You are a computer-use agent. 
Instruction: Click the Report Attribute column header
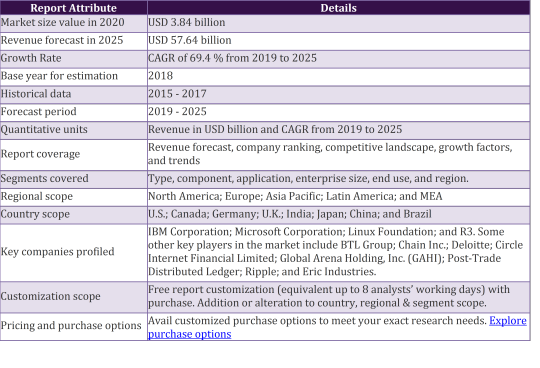point(73,8)
